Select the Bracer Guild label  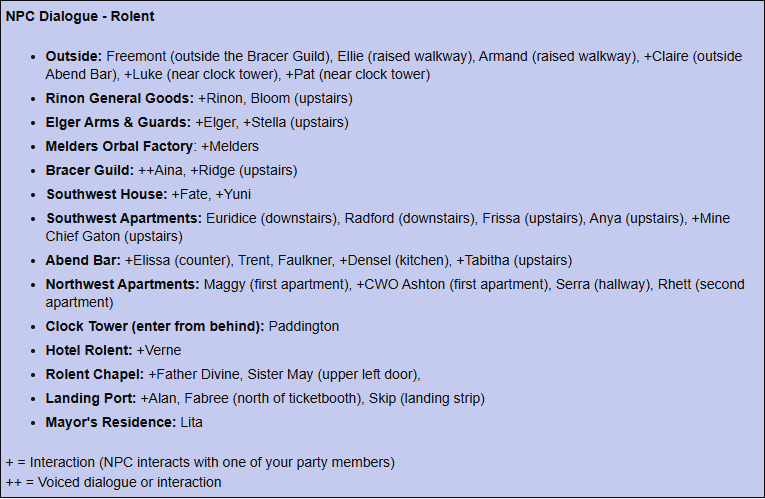89,170
